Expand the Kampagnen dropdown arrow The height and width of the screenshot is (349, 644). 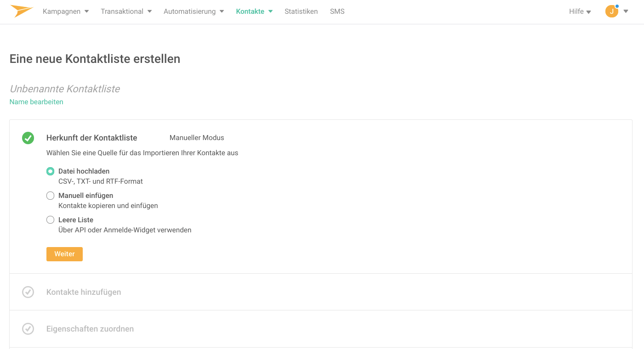[x=86, y=11]
